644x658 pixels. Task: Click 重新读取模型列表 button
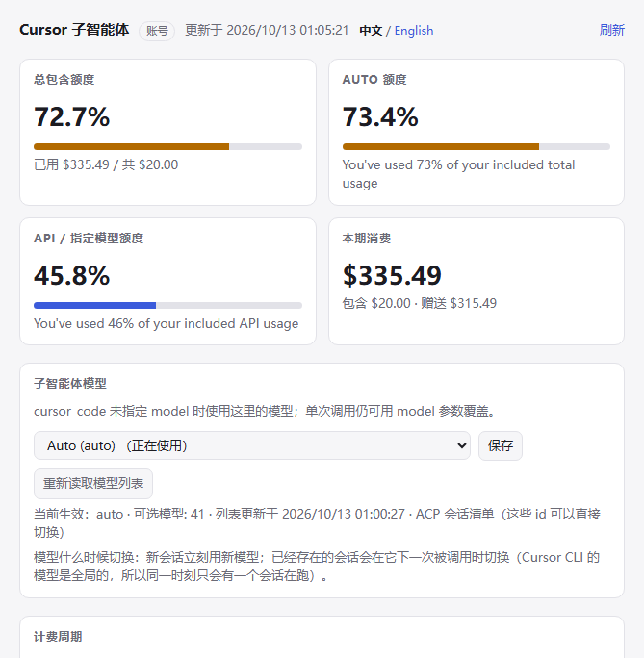(x=93, y=484)
